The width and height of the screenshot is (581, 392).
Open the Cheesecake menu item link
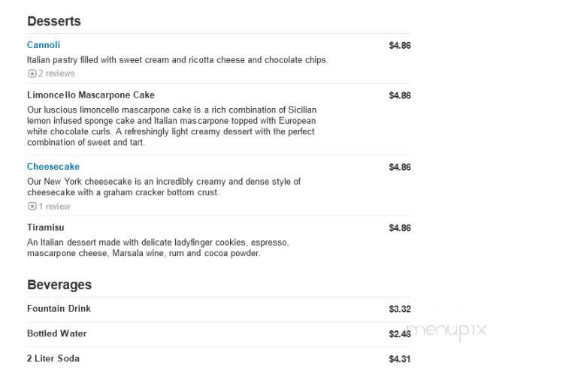point(53,167)
